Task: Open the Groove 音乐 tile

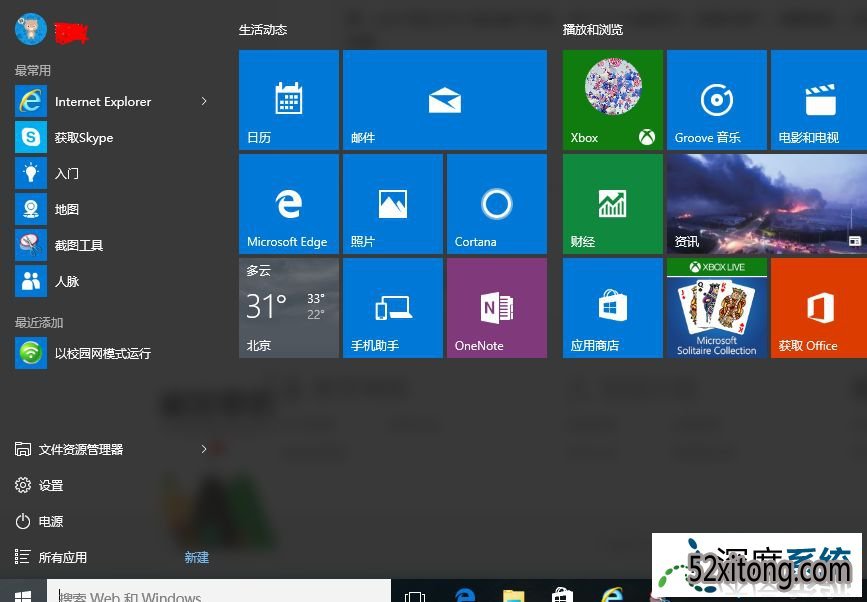Action: pos(717,100)
